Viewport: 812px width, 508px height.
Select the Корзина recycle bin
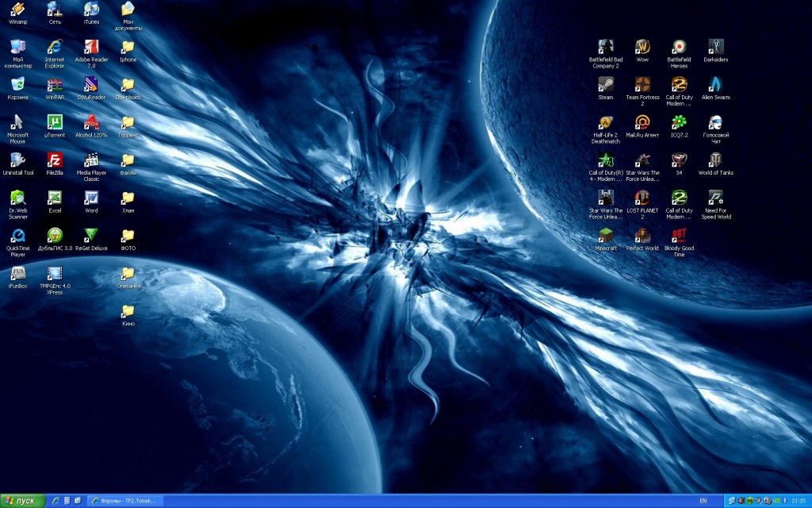(17, 88)
